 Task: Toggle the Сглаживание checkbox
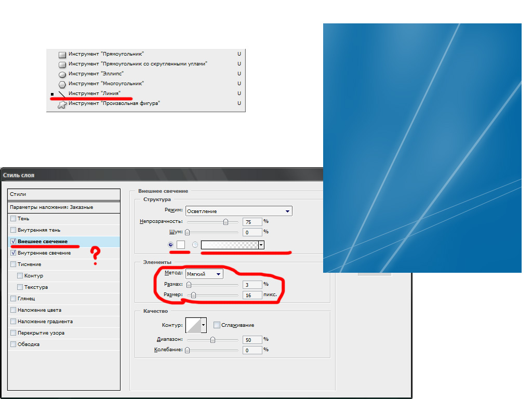[x=217, y=325]
